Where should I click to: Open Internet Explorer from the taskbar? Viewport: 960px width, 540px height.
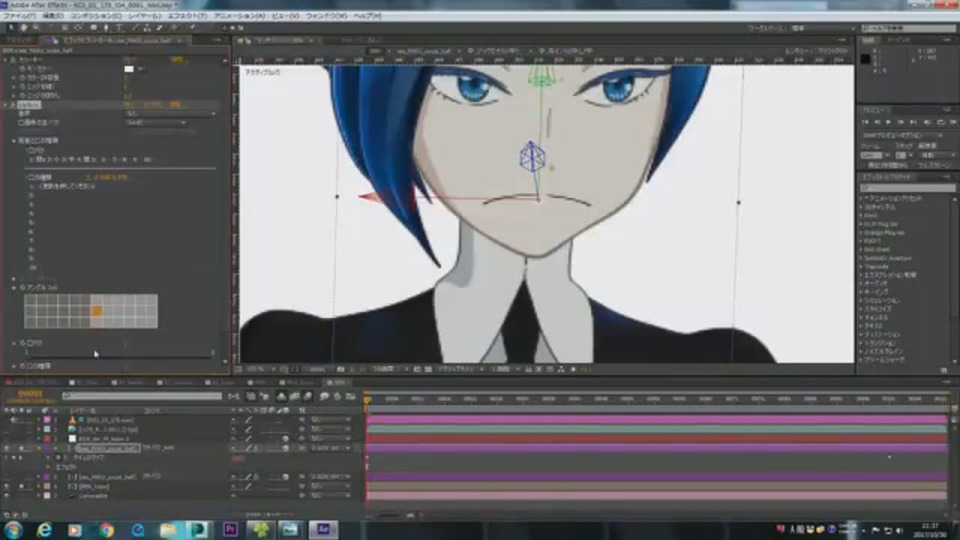(45, 529)
